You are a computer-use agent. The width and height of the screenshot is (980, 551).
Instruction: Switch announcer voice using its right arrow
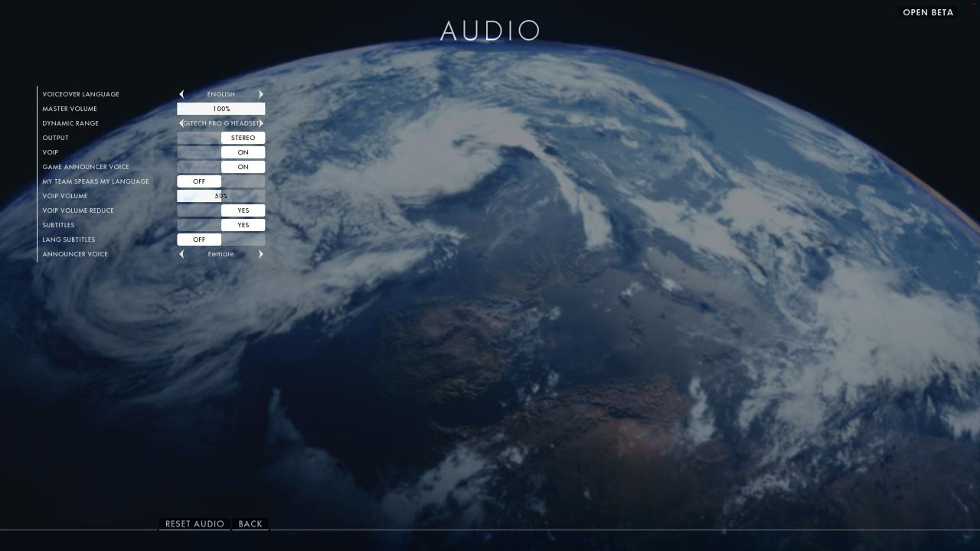click(260, 254)
